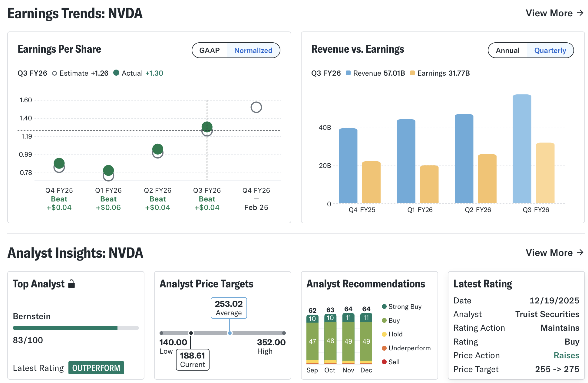Click the Bernstein analyst score progress bar
This screenshot has width=588, height=383.
76,328
